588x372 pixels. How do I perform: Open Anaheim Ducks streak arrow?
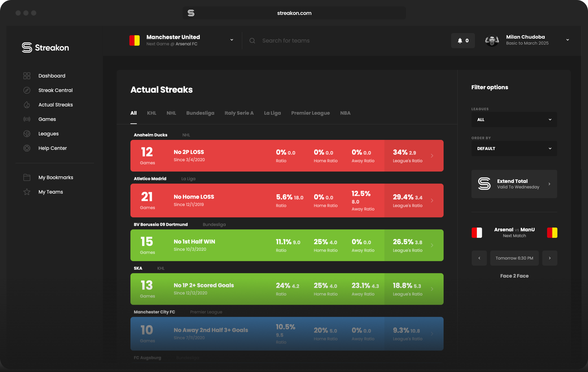pyautogui.click(x=432, y=156)
